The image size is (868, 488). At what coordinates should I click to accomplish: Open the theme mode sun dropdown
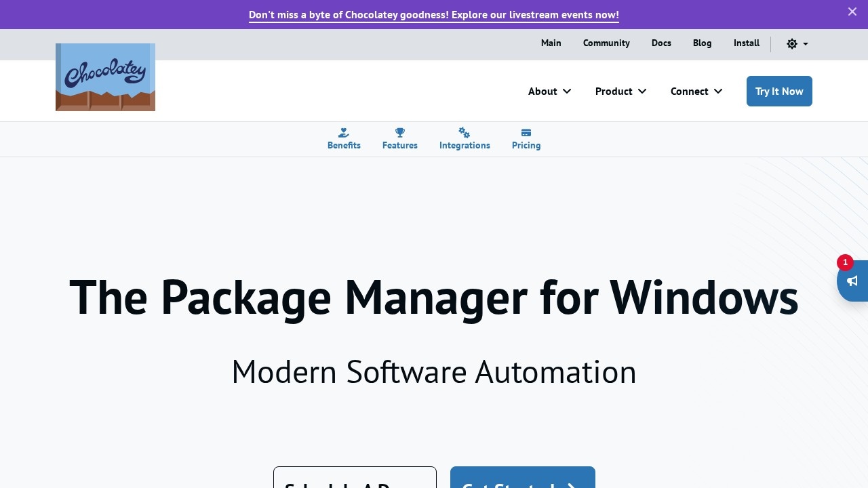797,44
